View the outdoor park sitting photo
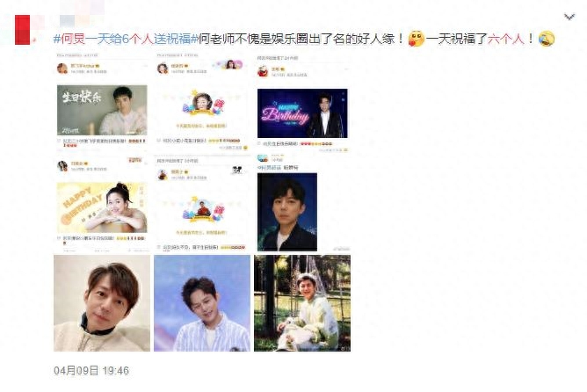The height and width of the screenshot is (392, 587). click(x=302, y=303)
